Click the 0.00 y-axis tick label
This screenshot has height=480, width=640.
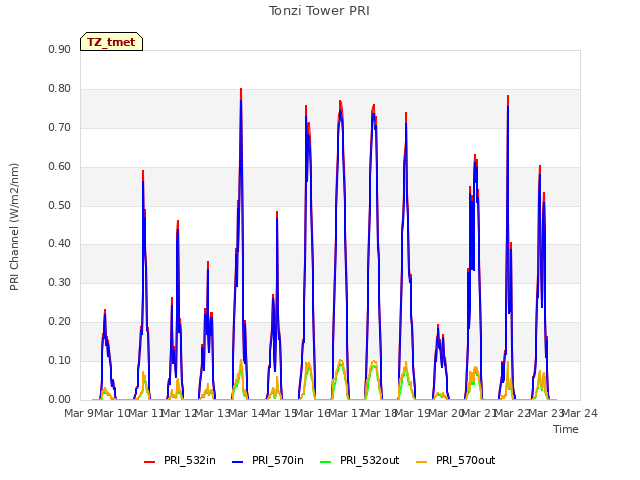(x=60, y=399)
